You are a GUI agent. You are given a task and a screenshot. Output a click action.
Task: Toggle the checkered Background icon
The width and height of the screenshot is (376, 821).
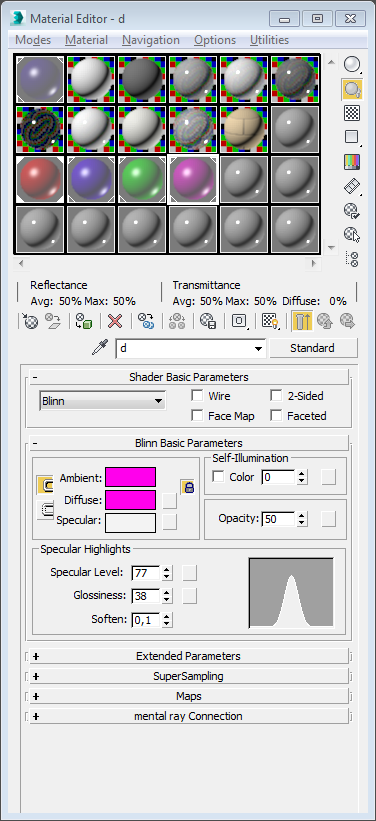(352, 113)
